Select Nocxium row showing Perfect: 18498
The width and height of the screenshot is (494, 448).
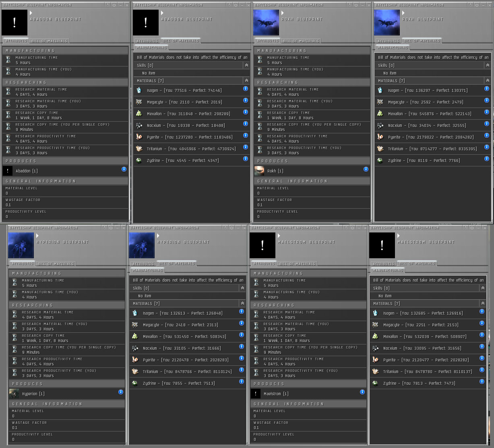pyautogui.click(x=192, y=125)
